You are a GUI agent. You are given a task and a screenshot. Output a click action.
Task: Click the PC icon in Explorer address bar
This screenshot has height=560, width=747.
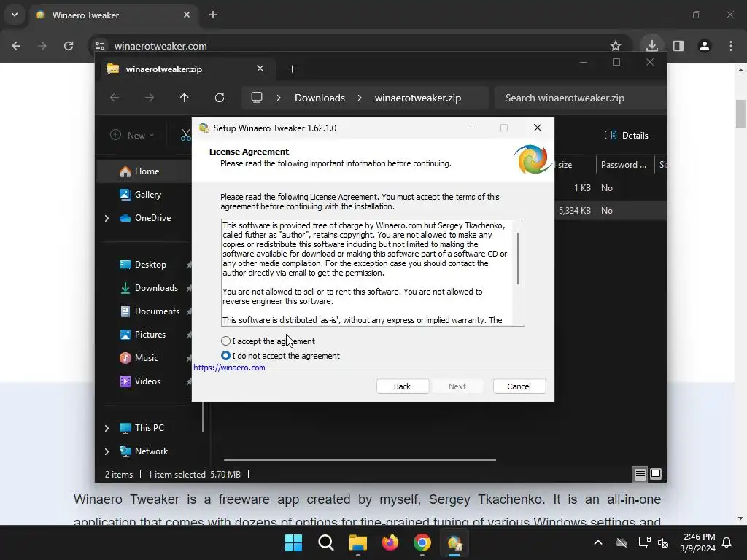click(257, 98)
